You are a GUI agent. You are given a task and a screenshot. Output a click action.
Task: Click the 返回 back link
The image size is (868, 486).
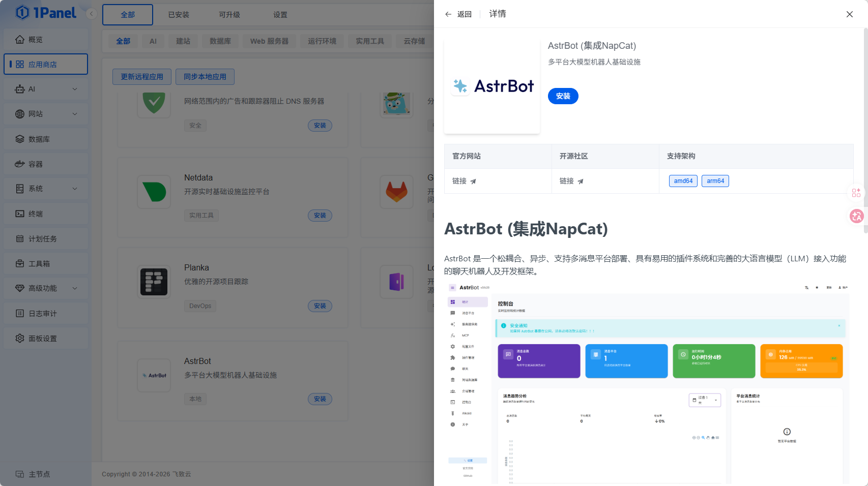(465, 14)
